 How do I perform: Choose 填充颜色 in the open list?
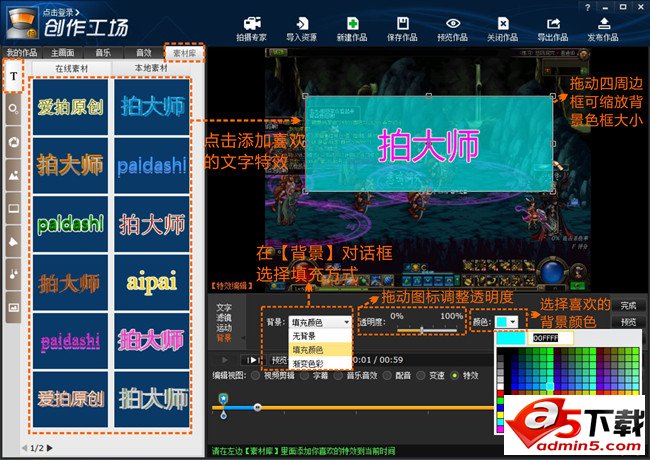[320, 349]
